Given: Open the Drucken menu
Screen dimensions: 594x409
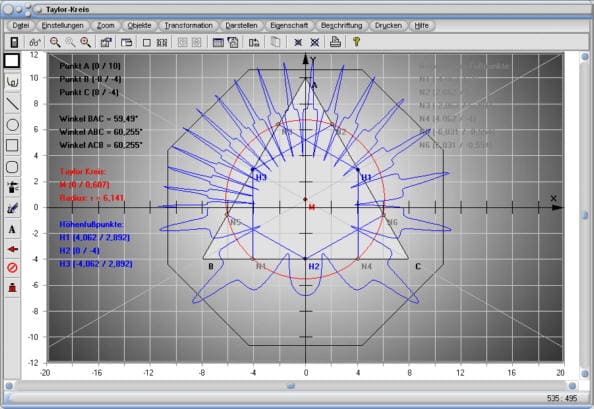Looking at the screenshot, I should point(388,25).
